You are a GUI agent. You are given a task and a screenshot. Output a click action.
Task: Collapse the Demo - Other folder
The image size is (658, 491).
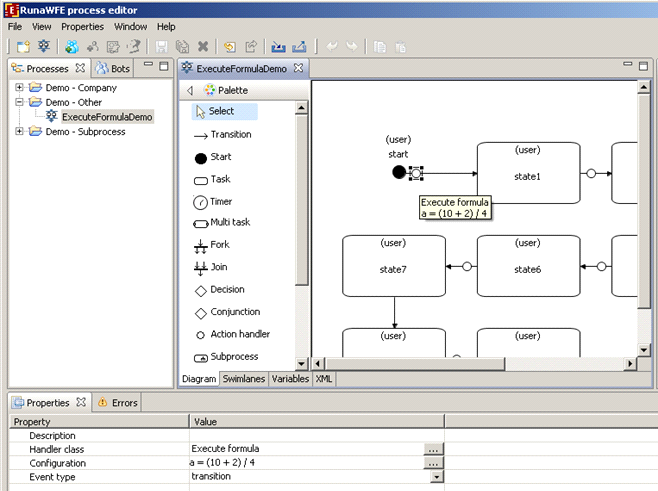tap(19, 102)
